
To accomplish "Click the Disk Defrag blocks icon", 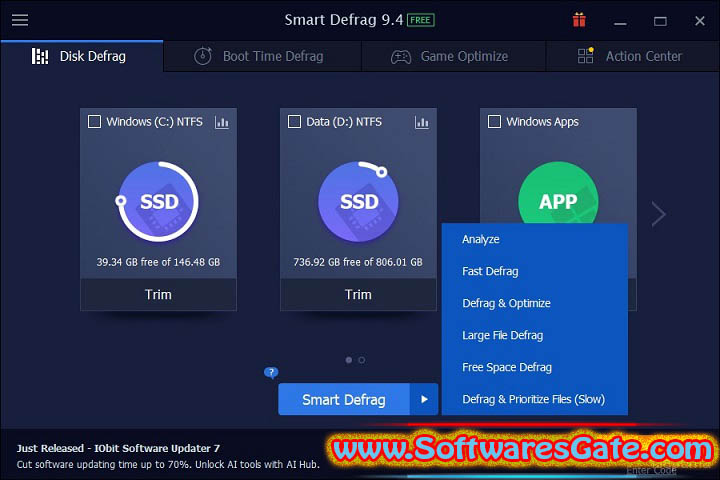I will pos(40,56).
